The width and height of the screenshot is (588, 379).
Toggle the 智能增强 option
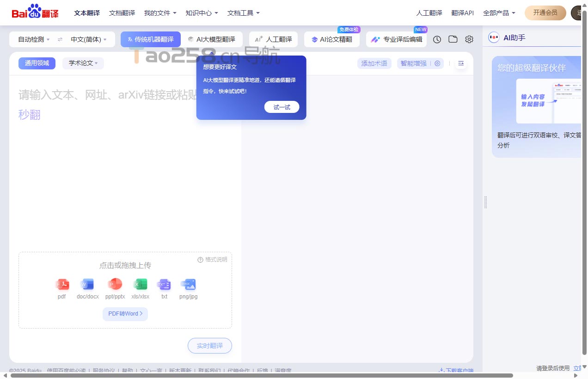tap(414, 63)
